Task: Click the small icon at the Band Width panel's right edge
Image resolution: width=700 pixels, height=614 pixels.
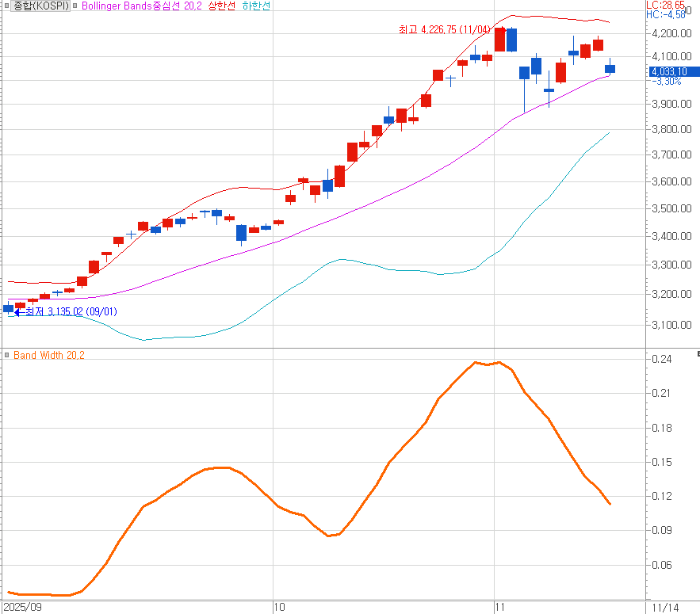Action: tap(697, 353)
